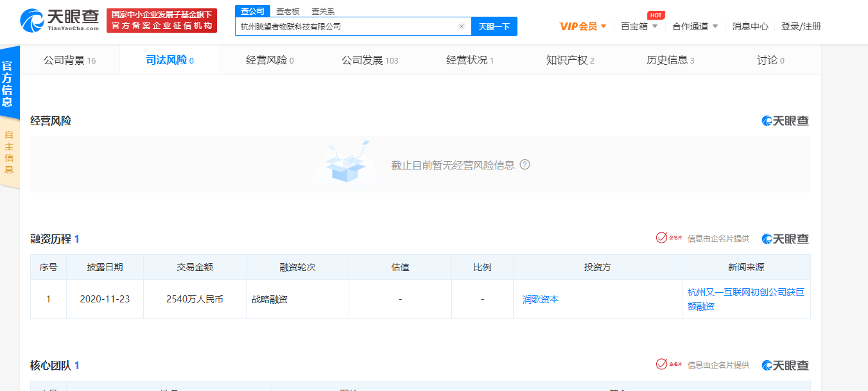Select the 自主信息 side tab
Screen dimensions: 868x391
click(x=9, y=152)
